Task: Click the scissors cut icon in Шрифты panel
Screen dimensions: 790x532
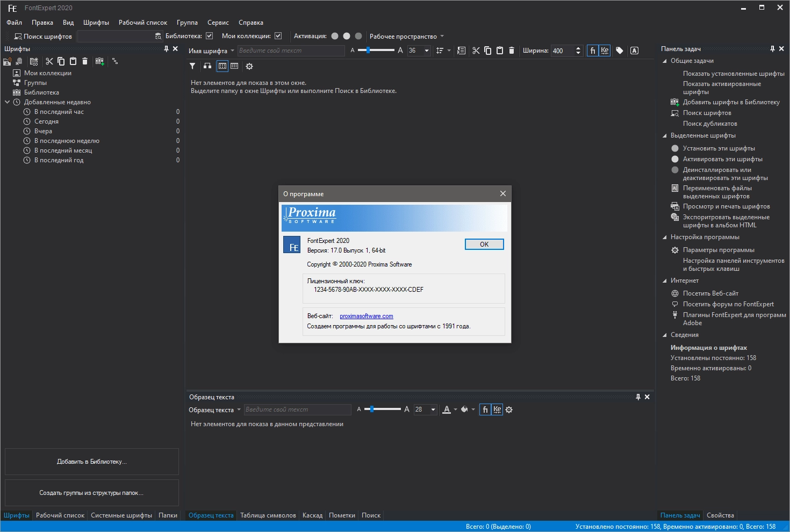Action: click(49, 61)
